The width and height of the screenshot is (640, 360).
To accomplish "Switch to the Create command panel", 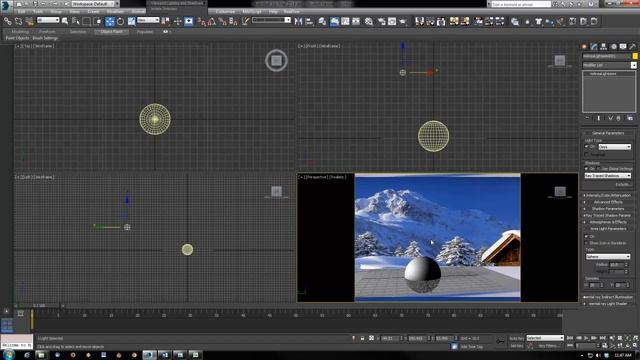I will pos(584,47).
